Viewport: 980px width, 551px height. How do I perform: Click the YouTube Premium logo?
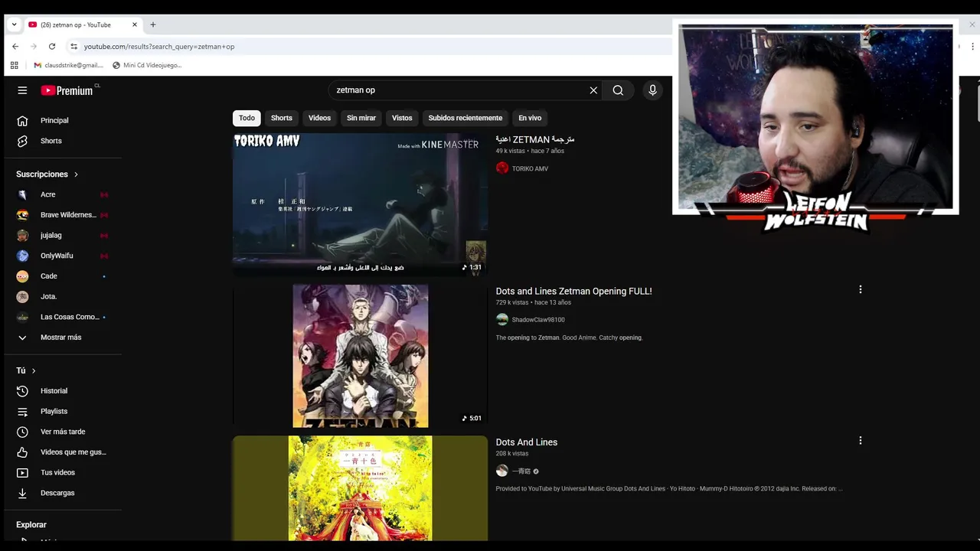(67, 90)
